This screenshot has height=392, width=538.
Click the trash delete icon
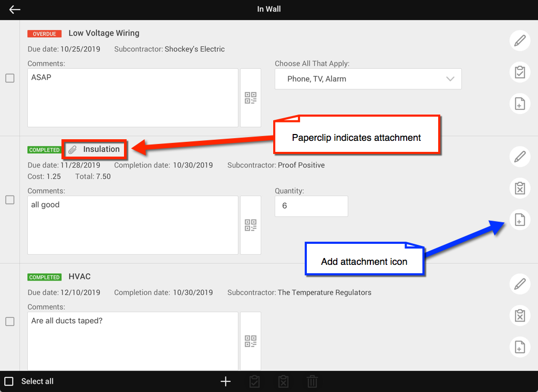(312, 381)
